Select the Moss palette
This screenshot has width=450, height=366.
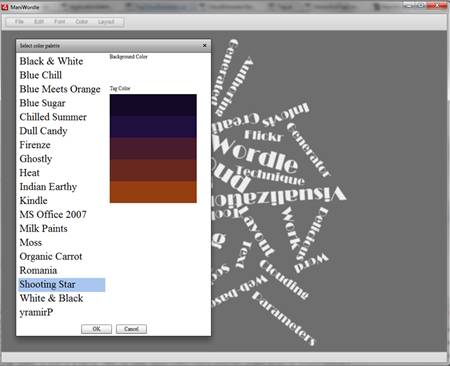62,243
